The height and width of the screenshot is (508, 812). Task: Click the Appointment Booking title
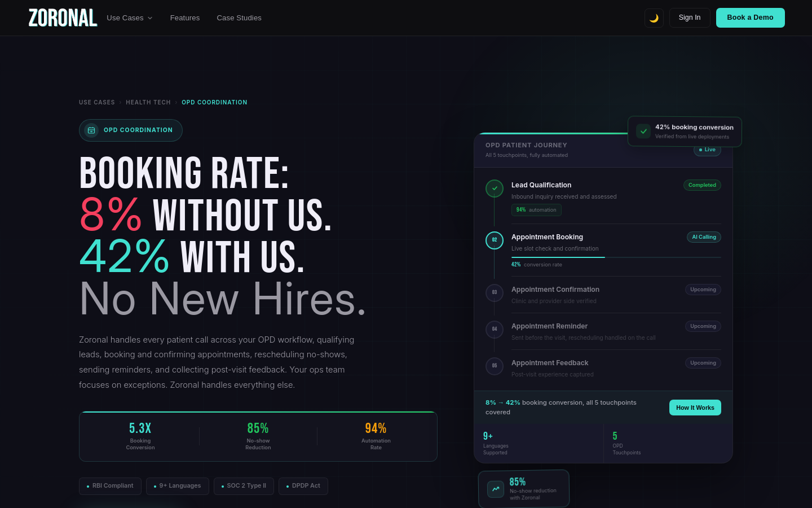coord(547,237)
